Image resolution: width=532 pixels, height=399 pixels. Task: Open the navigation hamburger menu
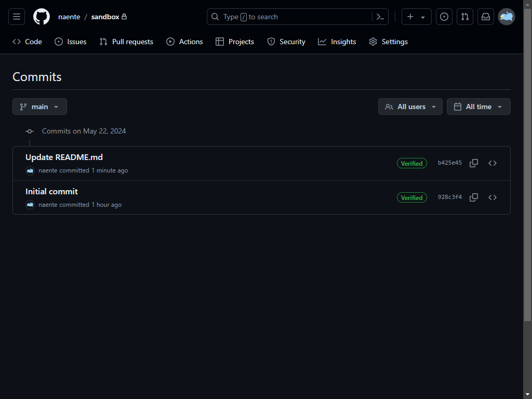(16, 17)
